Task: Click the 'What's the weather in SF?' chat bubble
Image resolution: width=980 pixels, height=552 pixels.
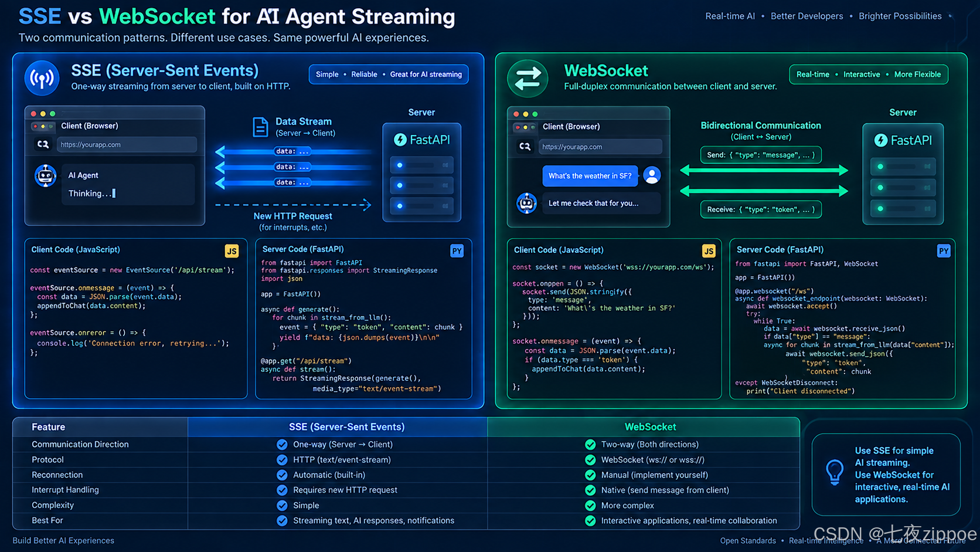Action: click(x=590, y=176)
